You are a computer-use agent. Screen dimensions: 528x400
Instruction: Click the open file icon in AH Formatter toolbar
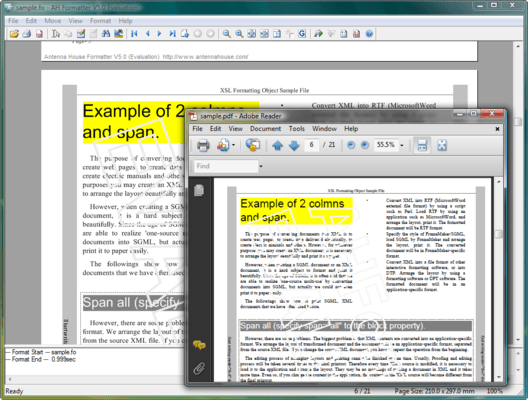coord(14,34)
